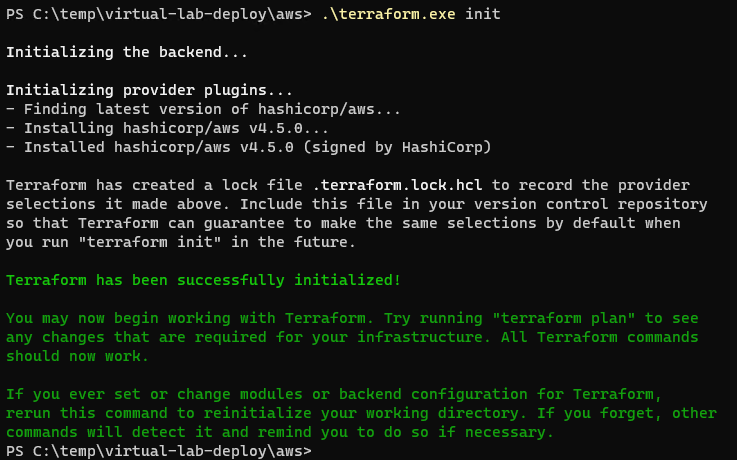This screenshot has height=460, width=737.
Task: Click the quoted "terraform init" text
Action: (149, 242)
